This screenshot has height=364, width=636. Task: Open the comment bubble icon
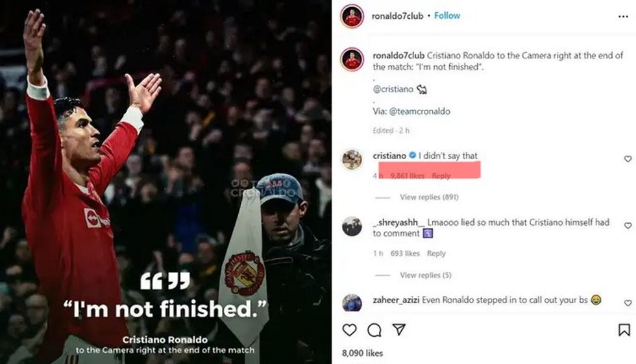point(374,330)
